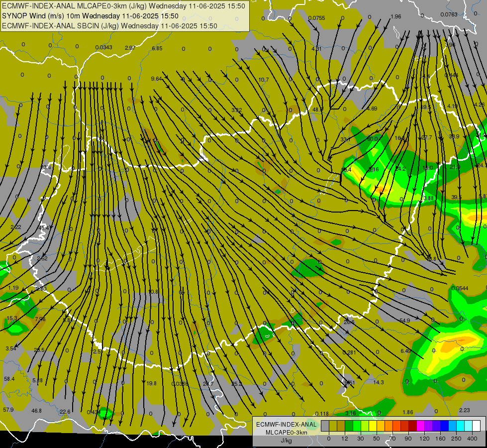The height and width of the screenshot is (448, 487).
Task: Click the map value 0.0763
Action: [x=449, y=14]
